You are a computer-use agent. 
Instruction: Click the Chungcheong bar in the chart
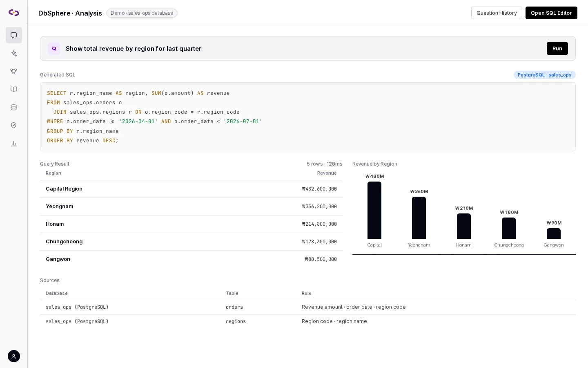(x=509, y=228)
